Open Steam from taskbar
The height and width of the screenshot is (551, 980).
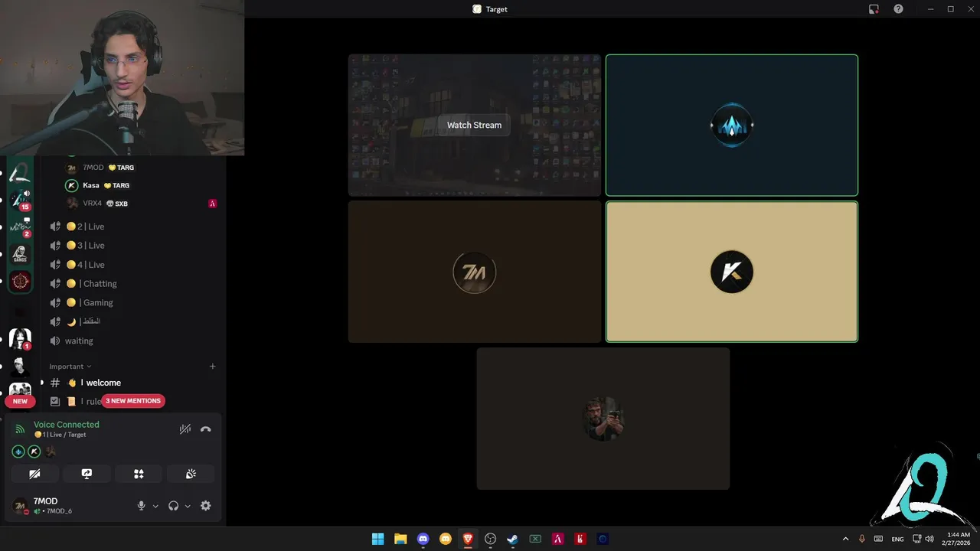[x=513, y=539]
